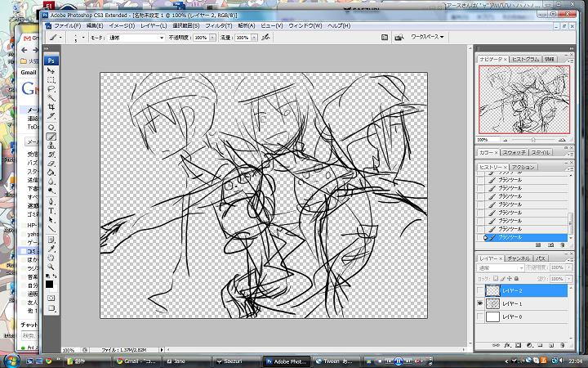
Task: Select the Magic Wand tool
Action: tap(51, 98)
